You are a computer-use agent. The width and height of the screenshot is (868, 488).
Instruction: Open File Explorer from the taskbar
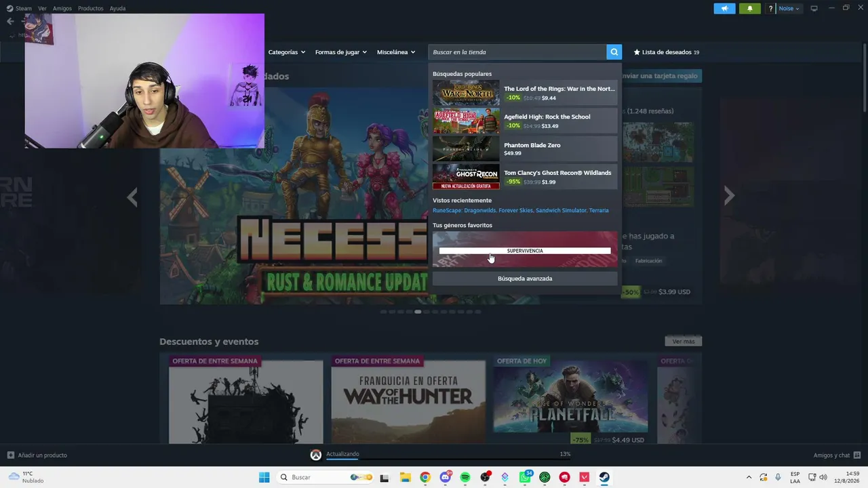[x=405, y=477]
